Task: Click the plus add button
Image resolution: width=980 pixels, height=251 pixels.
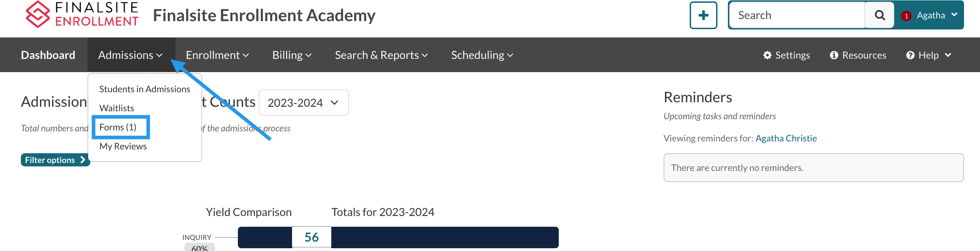Action: tap(703, 15)
